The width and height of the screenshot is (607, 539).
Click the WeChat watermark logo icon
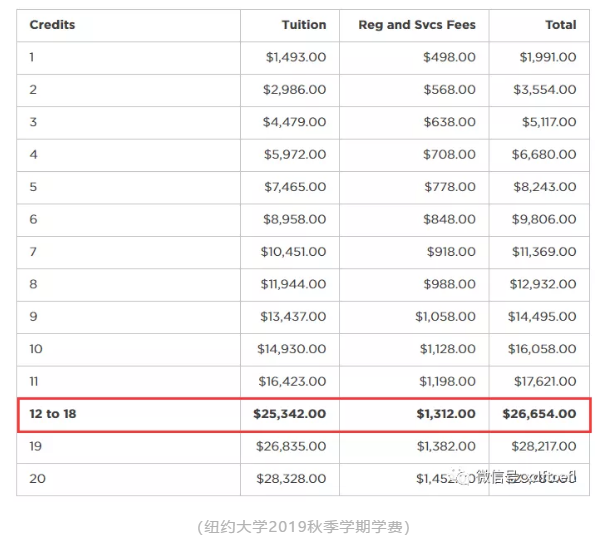(x=462, y=478)
